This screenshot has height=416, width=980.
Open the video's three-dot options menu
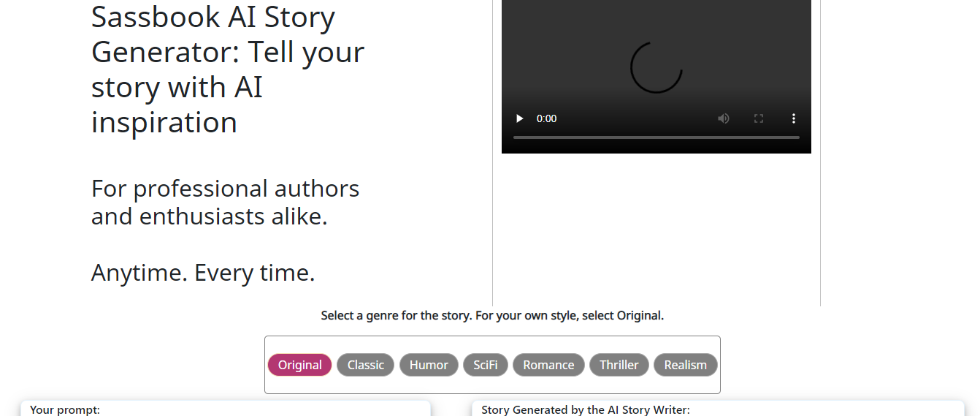(x=794, y=118)
